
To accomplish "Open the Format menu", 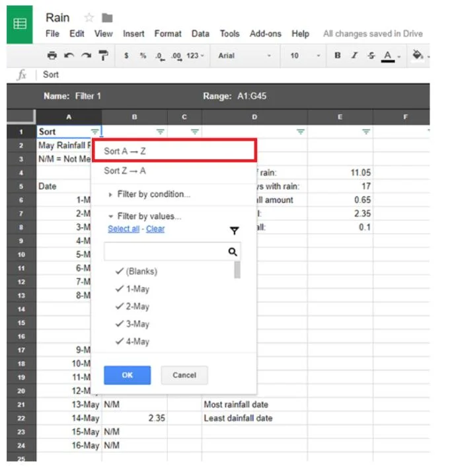I will coord(168,34).
